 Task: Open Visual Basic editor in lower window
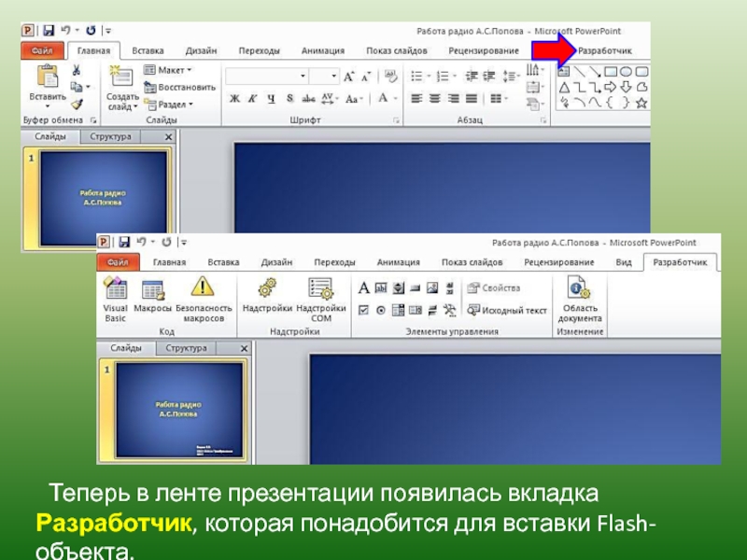pyautogui.click(x=115, y=300)
